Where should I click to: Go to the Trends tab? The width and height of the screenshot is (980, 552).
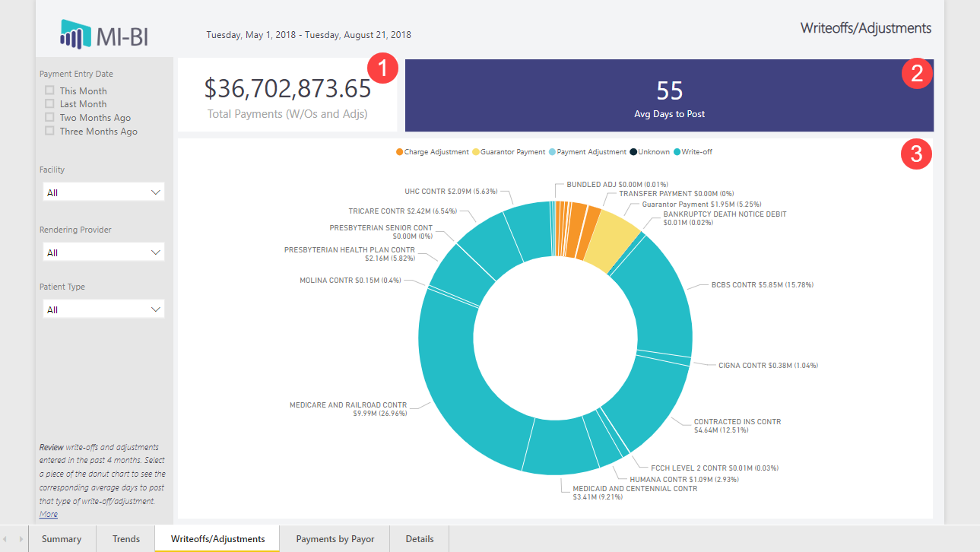pos(126,539)
